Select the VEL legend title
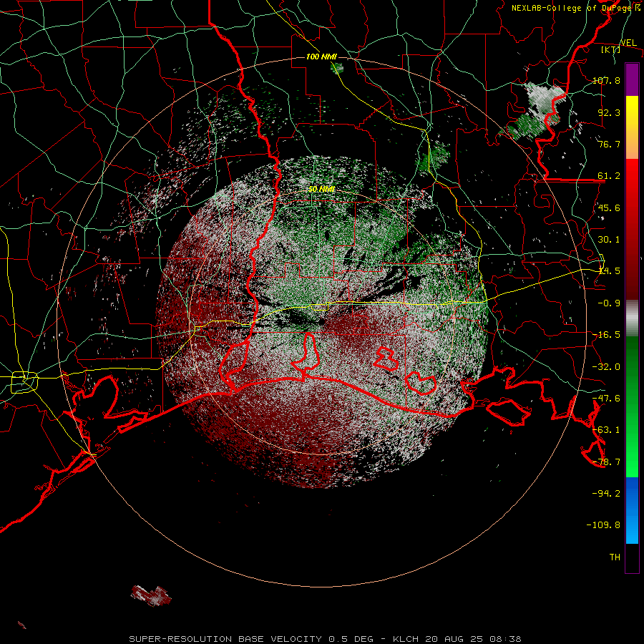Screen dimensions: 644x644 click(628, 43)
